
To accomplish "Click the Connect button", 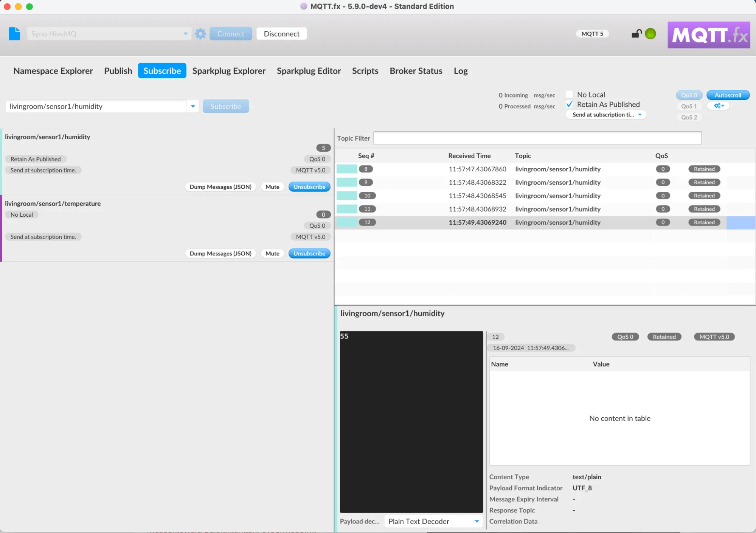I will point(231,34).
